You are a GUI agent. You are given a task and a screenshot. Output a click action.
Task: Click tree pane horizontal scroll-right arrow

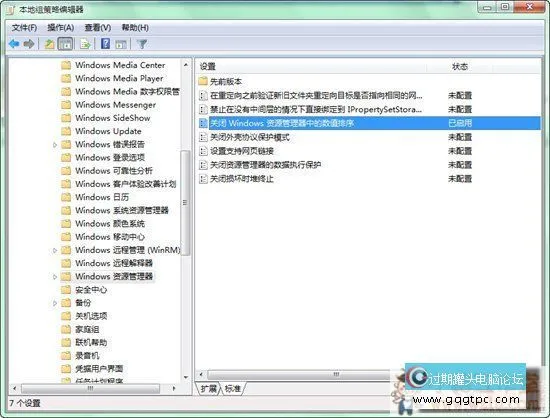pos(174,388)
